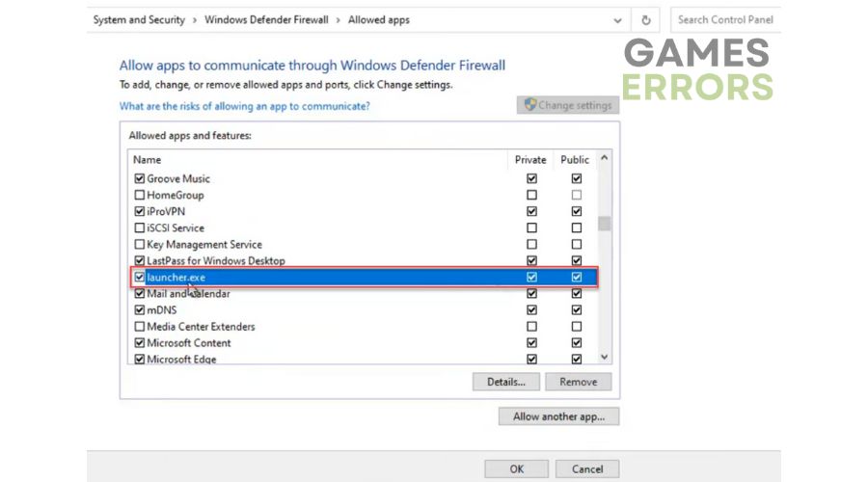Expand chevron after Windows Defender Firewall

338,20
